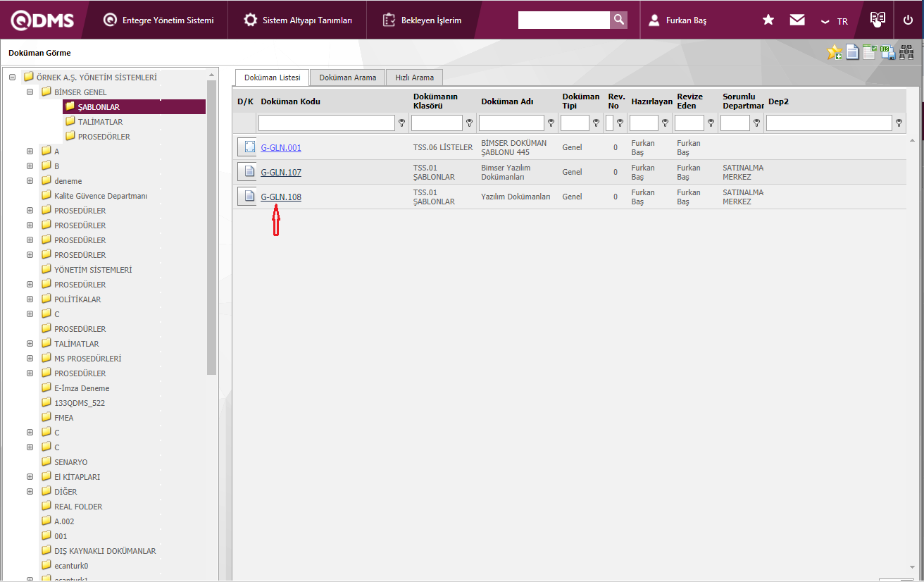Viewport: 924px width, 582px height.
Task: Open the Bekleyen İşlerim menu
Action: [x=422, y=20]
